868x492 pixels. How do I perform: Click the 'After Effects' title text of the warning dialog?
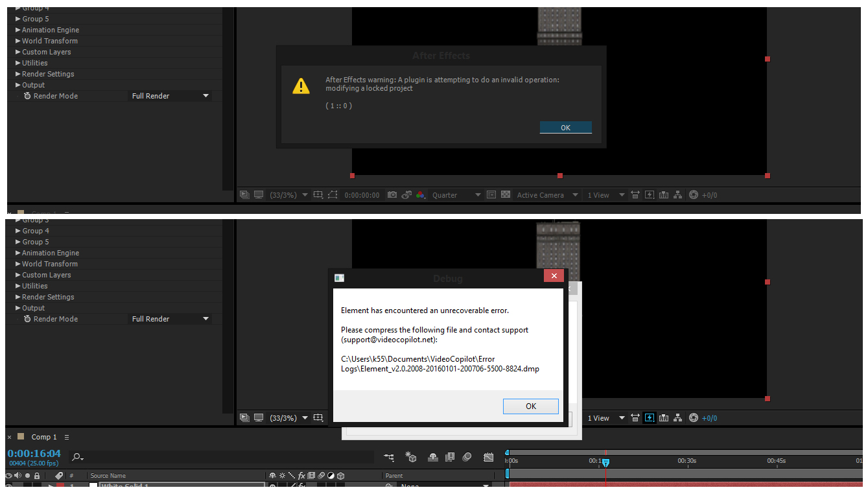click(x=441, y=56)
